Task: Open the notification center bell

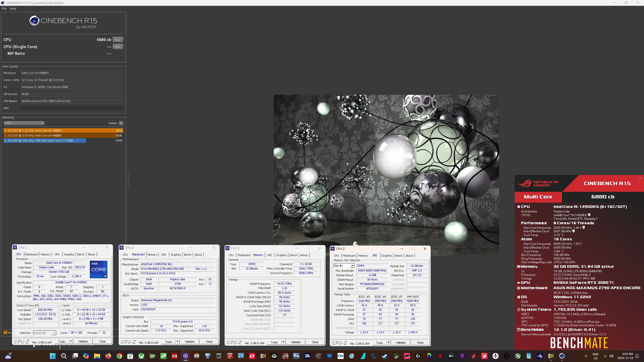Action: pyautogui.click(x=637, y=356)
